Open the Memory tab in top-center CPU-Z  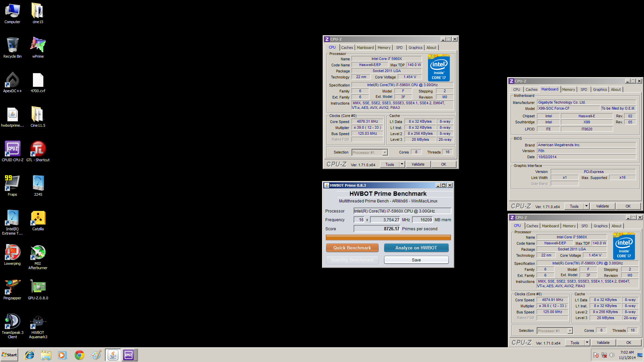(x=384, y=48)
